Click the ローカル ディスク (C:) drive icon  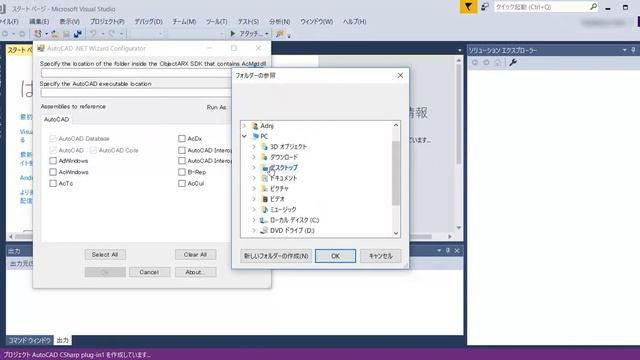click(264, 220)
